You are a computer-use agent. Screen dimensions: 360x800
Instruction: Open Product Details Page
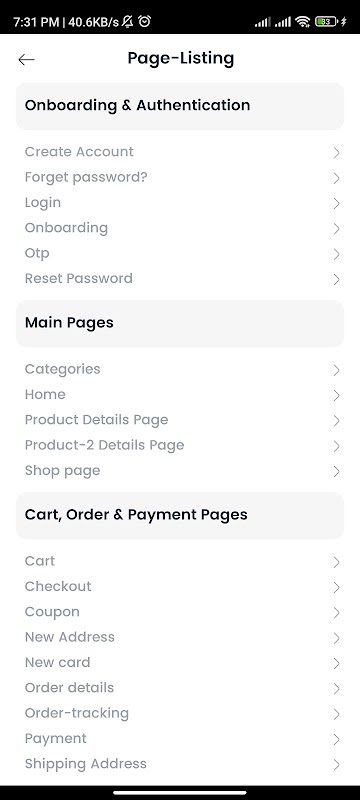click(180, 420)
